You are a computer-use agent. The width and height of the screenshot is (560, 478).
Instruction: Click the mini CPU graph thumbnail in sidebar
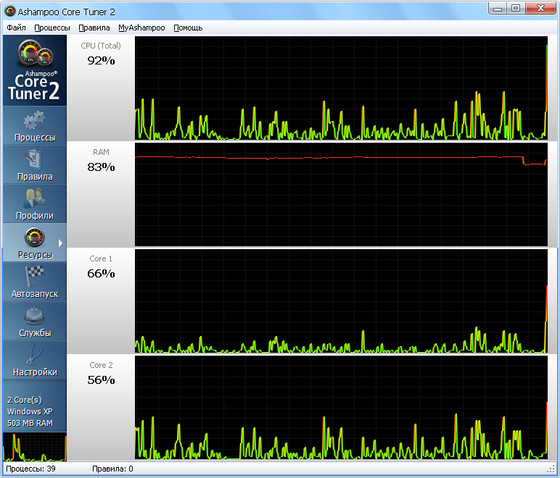(35, 447)
